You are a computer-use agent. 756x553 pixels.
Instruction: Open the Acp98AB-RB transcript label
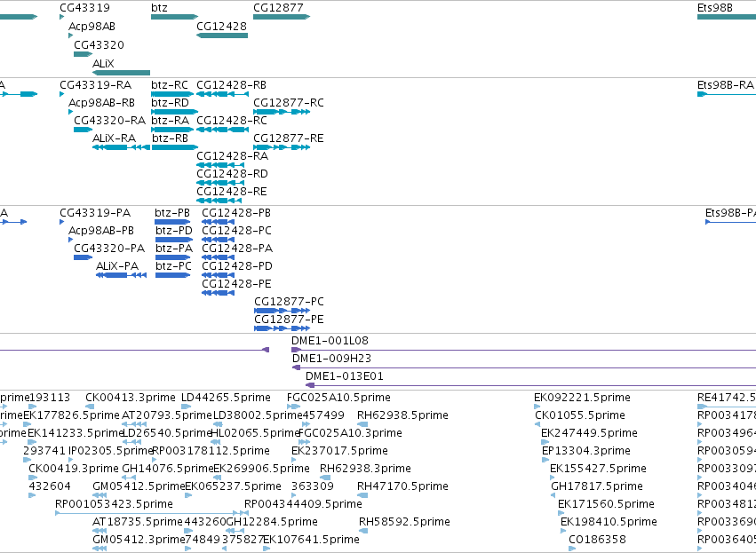(x=102, y=103)
